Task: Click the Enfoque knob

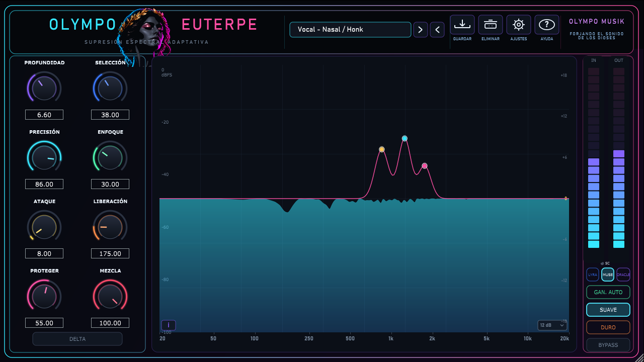Action: coord(110,158)
